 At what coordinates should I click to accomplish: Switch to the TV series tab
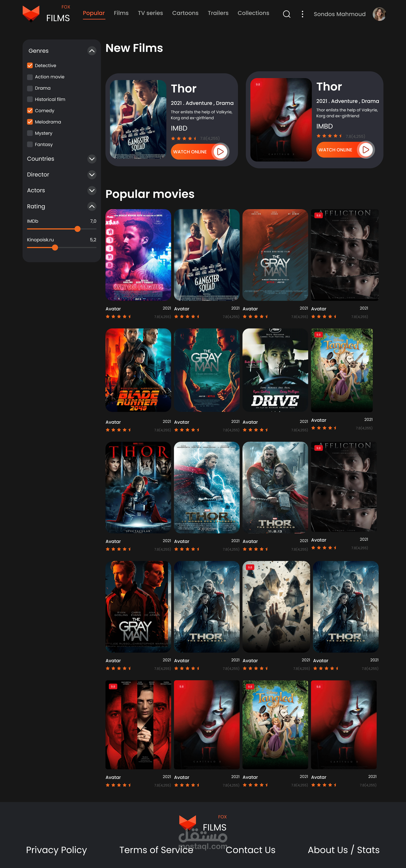coord(150,13)
